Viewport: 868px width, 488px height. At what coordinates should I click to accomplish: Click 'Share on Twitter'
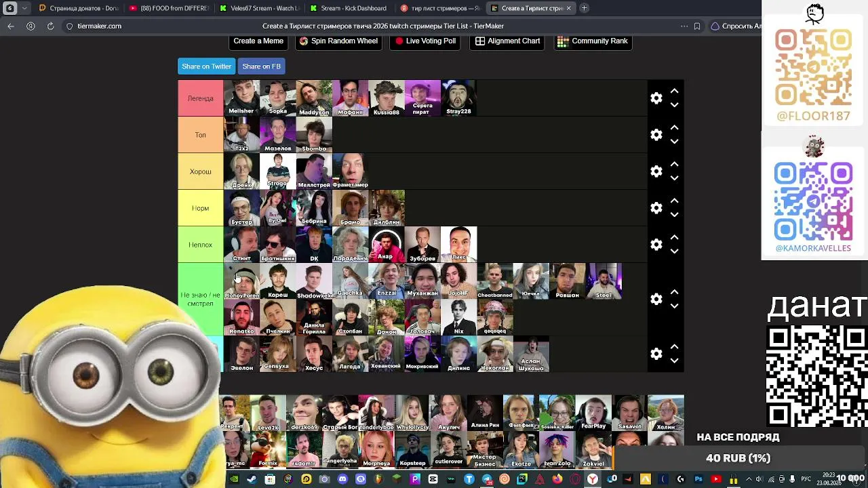tap(207, 66)
